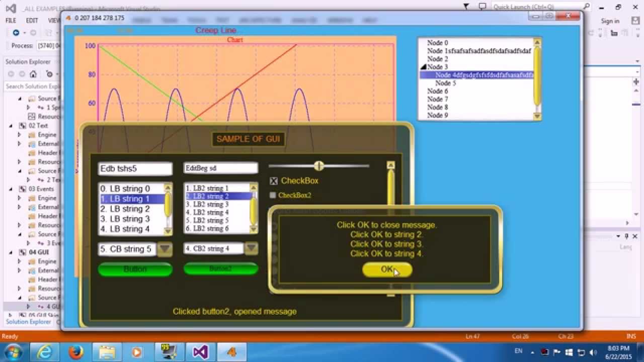Select '0. LB string 0' in the list

(x=132, y=189)
